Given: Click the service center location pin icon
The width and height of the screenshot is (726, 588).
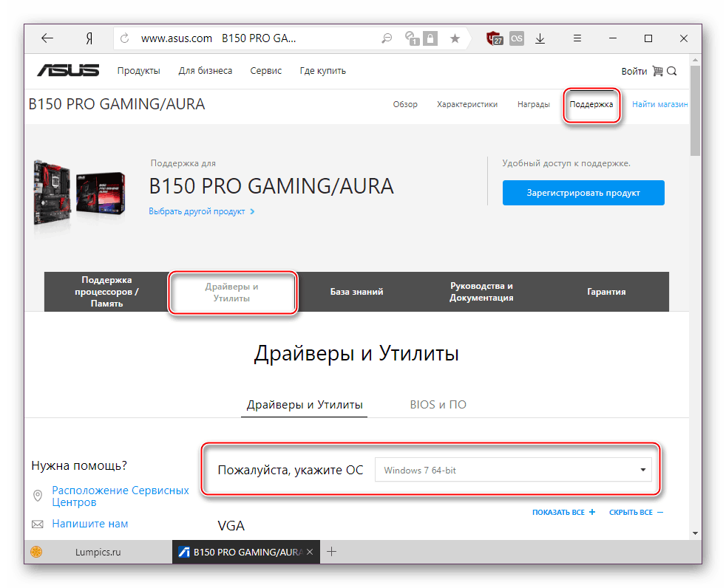Looking at the screenshot, I should coord(38,496).
